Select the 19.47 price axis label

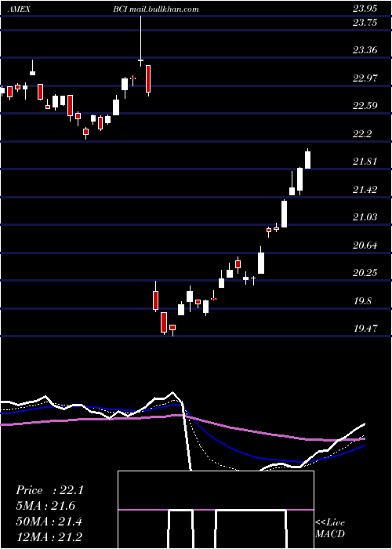pyautogui.click(x=365, y=329)
